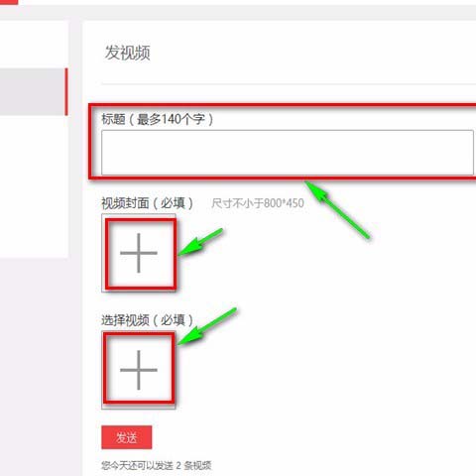Screen dimensions: 476x476
Task: Click green arrow pointing at cover box
Action: [200, 242]
